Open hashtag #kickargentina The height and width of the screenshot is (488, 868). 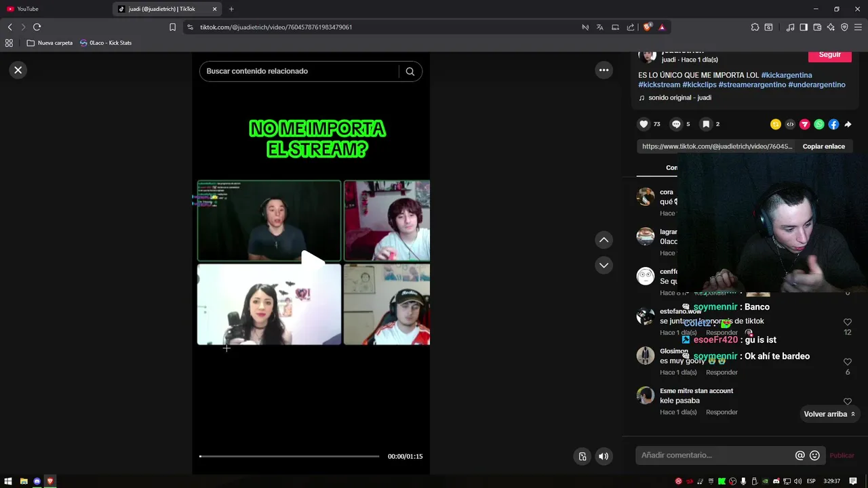tap(786, 75)
